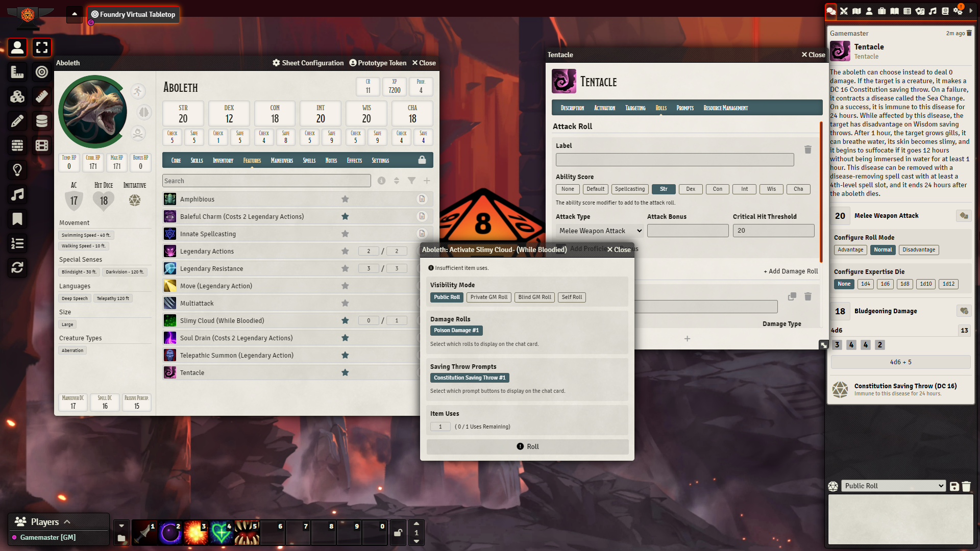Select the Tile Controls cubes icon

[17, 96]
